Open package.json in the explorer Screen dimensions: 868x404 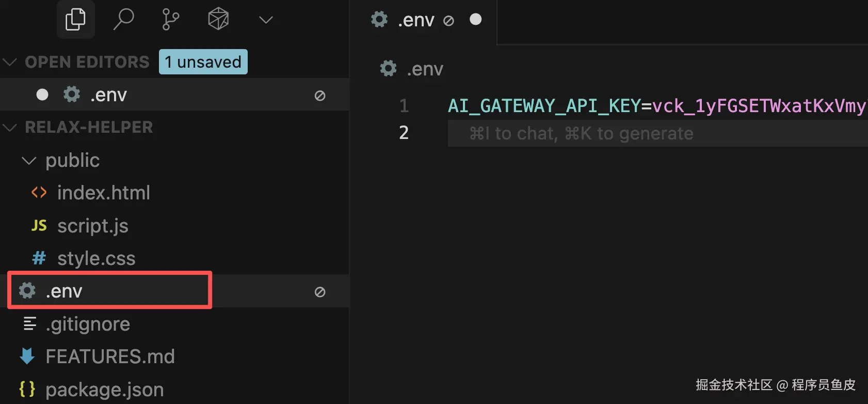point(104,390)
